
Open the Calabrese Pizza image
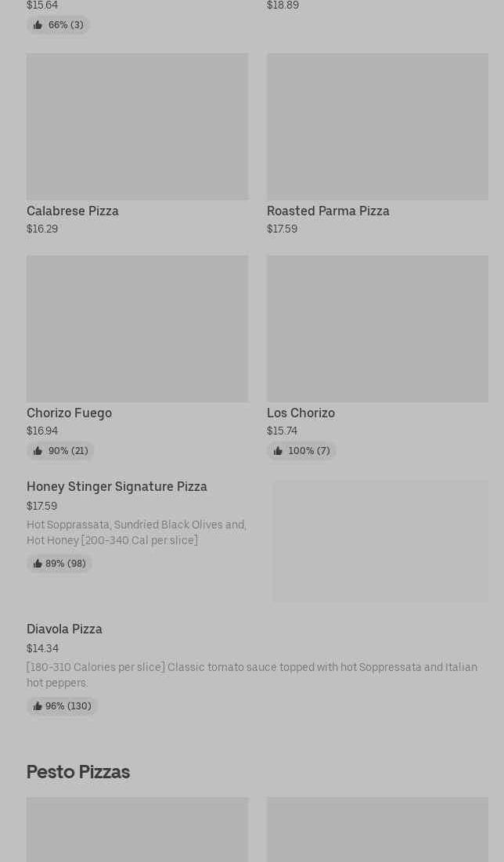[137, 127]
